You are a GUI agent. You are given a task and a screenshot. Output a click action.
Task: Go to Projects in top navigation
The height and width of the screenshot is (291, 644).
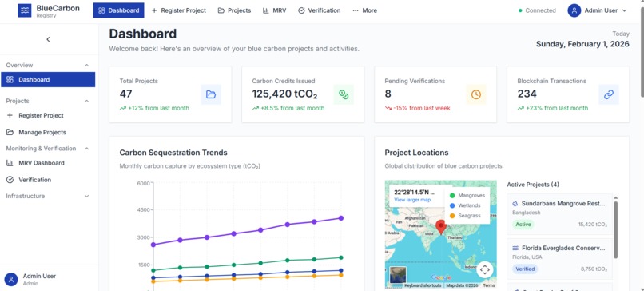click(x=234, y=10)
